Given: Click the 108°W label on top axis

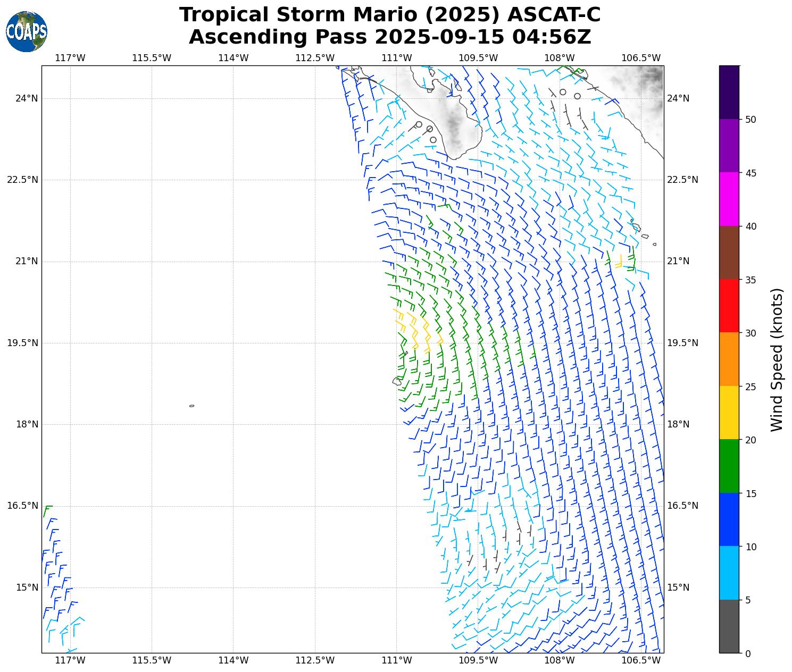Looking at the screenshot, I should [x=559, y=58].
